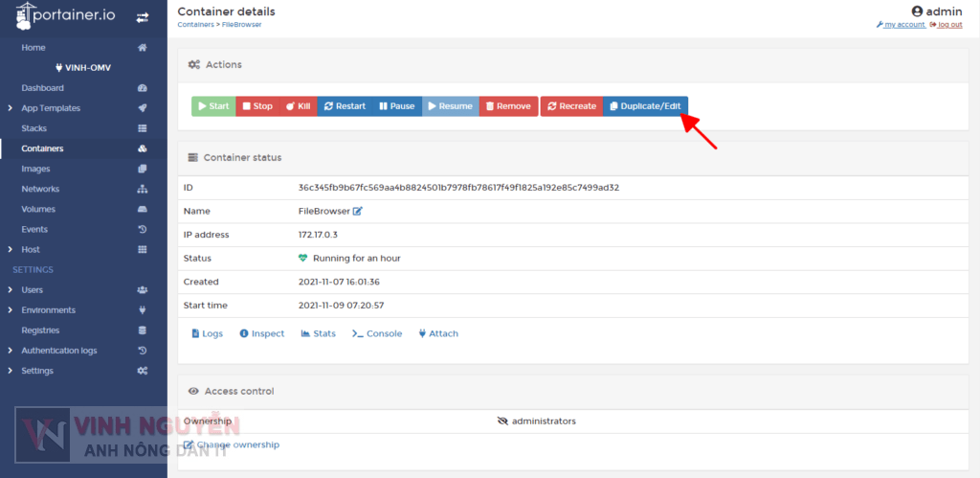The height and width of the screenshot is (478, 980).
Task: Open Volumes in the sidebar
Action: point(38,209)
